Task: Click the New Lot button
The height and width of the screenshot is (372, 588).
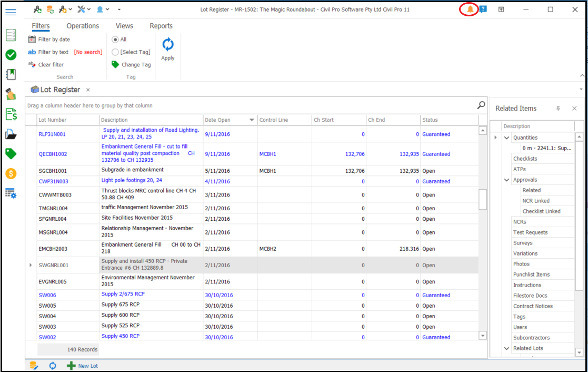Action: (82, 366)
